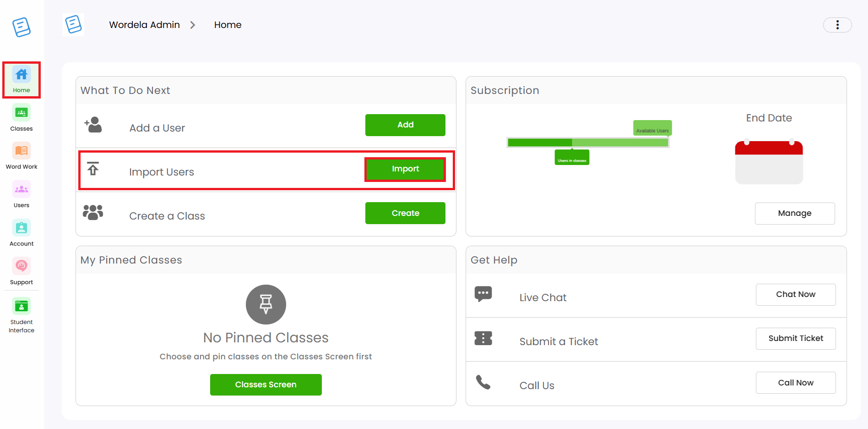Open the Support sidebar icon
This screenshot has width=868, height=429.
click(x=22, y=266)
